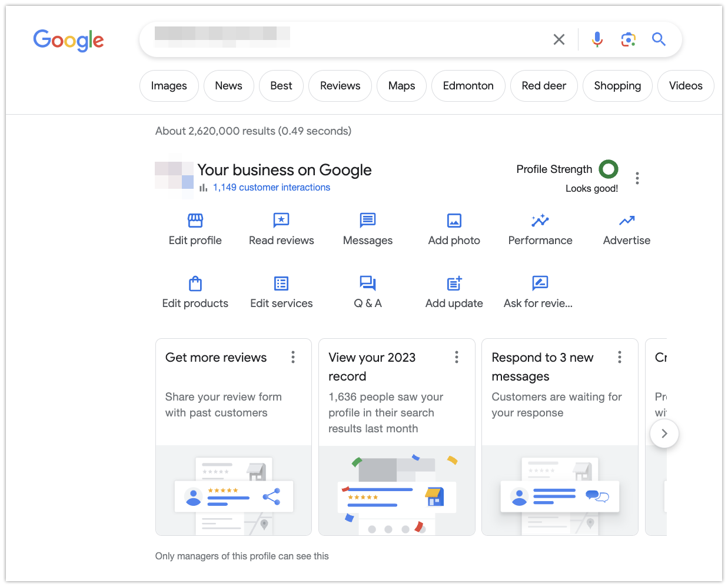Screen dimensions: 728x587
Task: Open the Messages icon
Action: pyautogui.click(x=368, y=221)
